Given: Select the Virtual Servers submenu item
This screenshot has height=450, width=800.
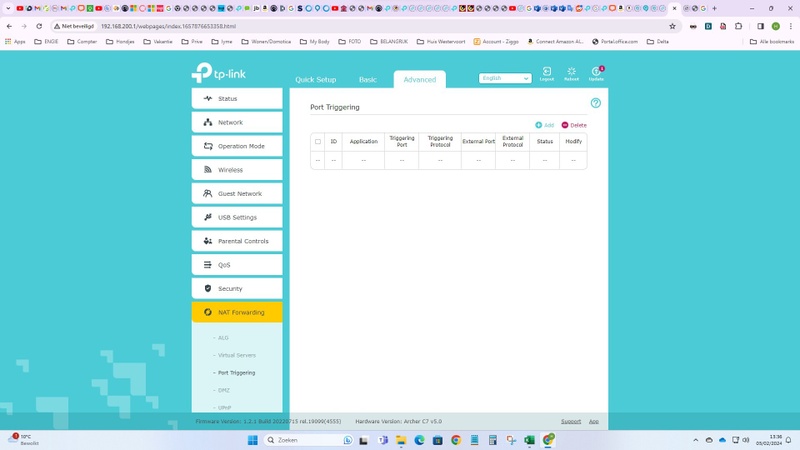Looking at the screenshot, I should (x=236, y=355).
